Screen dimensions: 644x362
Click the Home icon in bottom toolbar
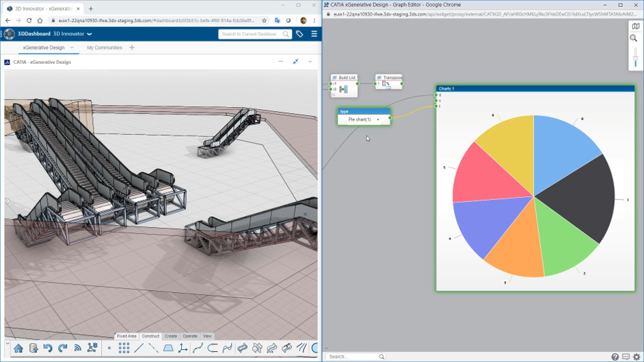(x=18, y=348)
